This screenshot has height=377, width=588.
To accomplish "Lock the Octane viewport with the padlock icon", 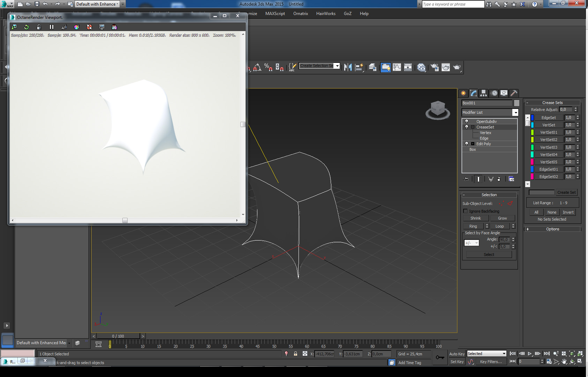I will click(39, 27).
